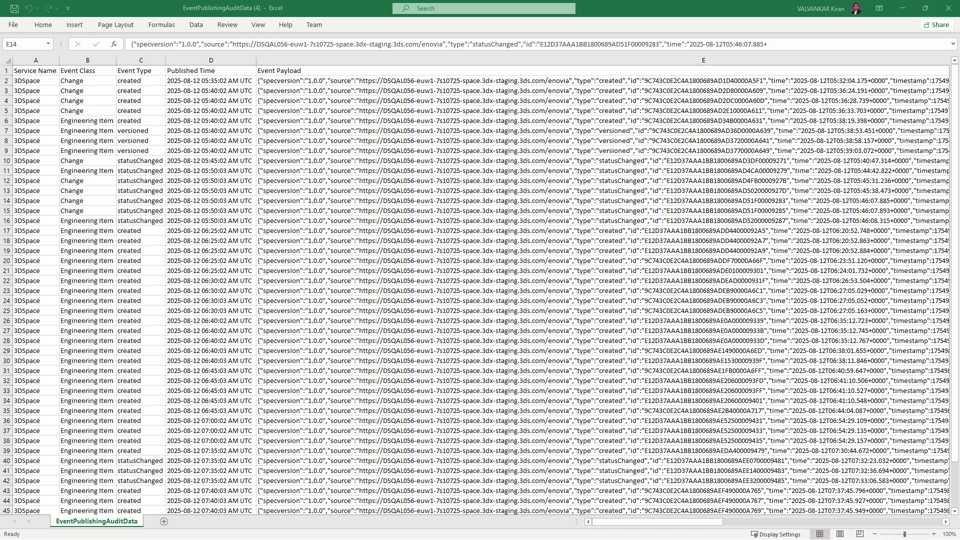
Task: Click the Save icon in title bar
Action: 14,8
